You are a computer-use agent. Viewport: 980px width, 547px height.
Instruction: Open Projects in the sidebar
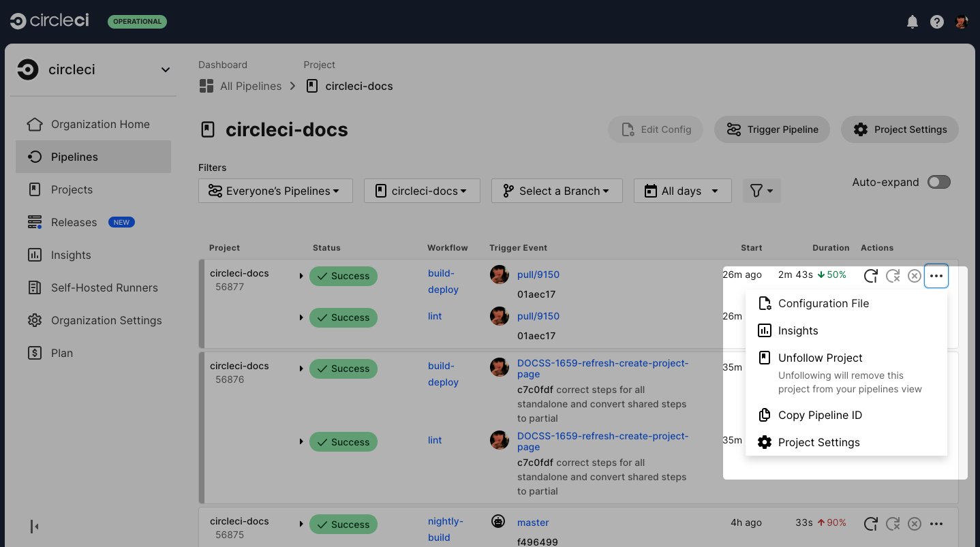tap(93, 189)
